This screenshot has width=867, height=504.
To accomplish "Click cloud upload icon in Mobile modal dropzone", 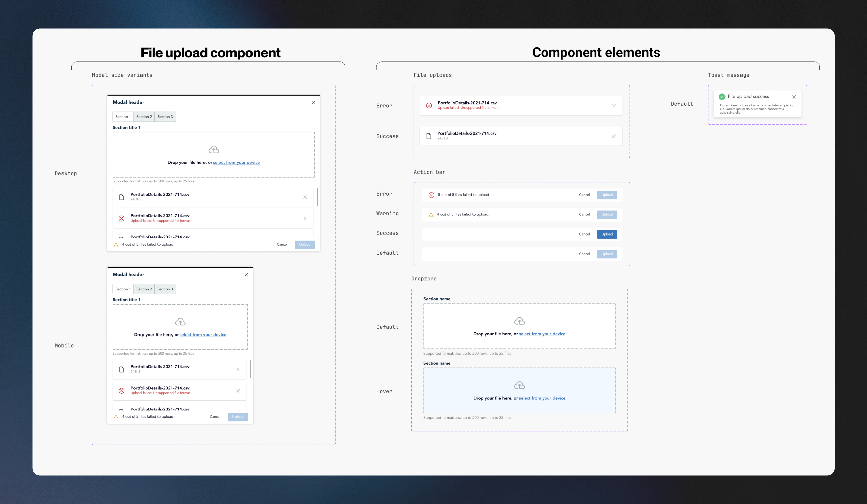I will pyautogui.click(x=180, y=322).
